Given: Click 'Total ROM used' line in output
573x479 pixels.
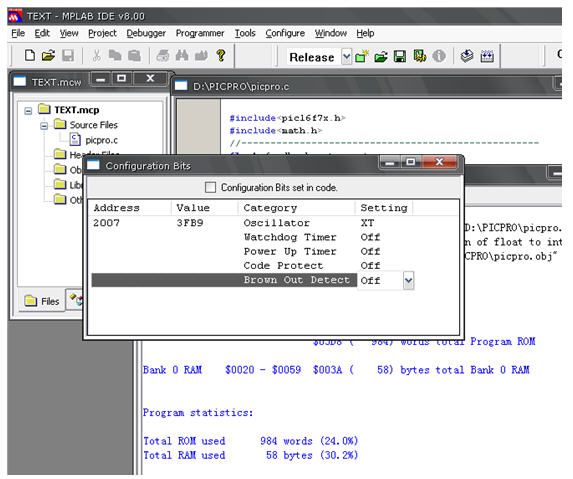Looking at the screenshot, I should [250, 441].
